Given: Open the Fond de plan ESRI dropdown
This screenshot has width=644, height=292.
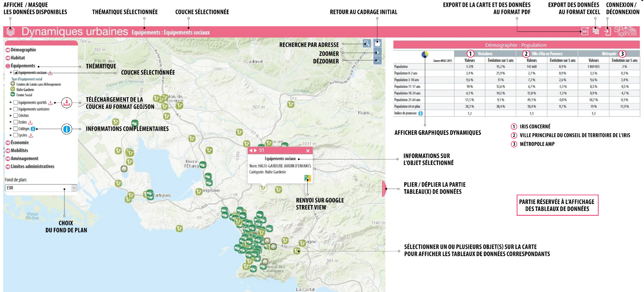Looking at the screenshot, I should [x=74, y=188].
